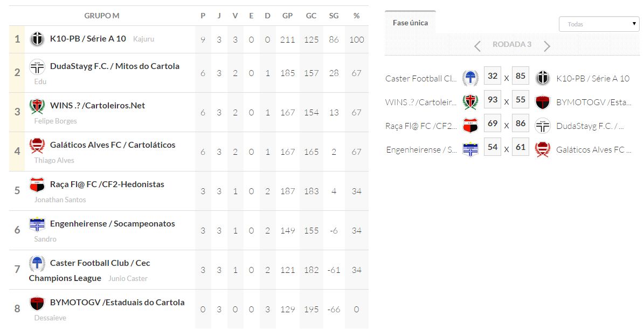This screenshot has width=644, height=329.
Task: Click the Caster Football Club crest in standings
Action: [x=37, y=264]
